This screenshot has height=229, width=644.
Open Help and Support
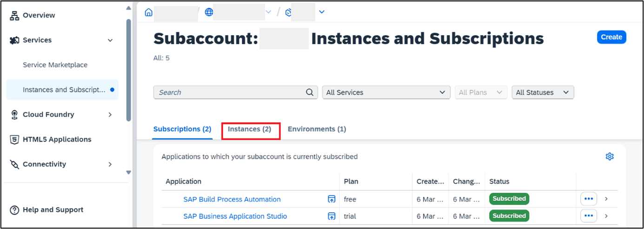click(x=53, y=210)
